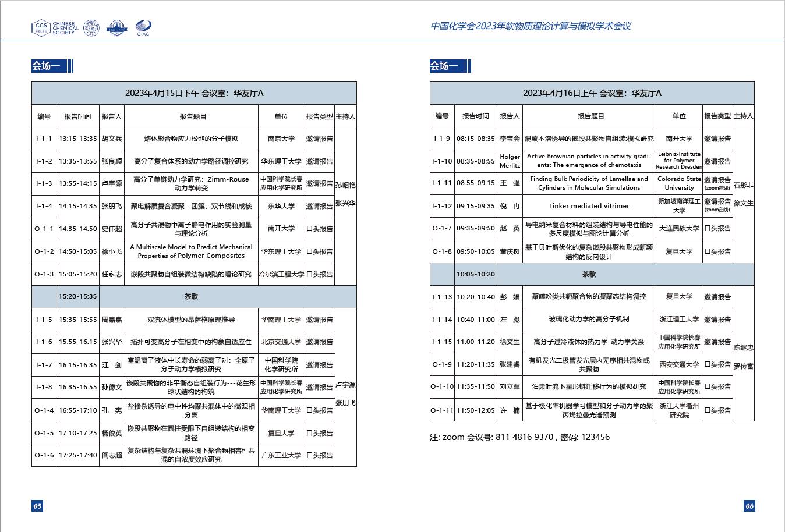Image resolution: width=785 pixels, height=532 pixels.
Task: Click the zoom meeting number note
Action: pyautogui.click(x=519, y=437)
